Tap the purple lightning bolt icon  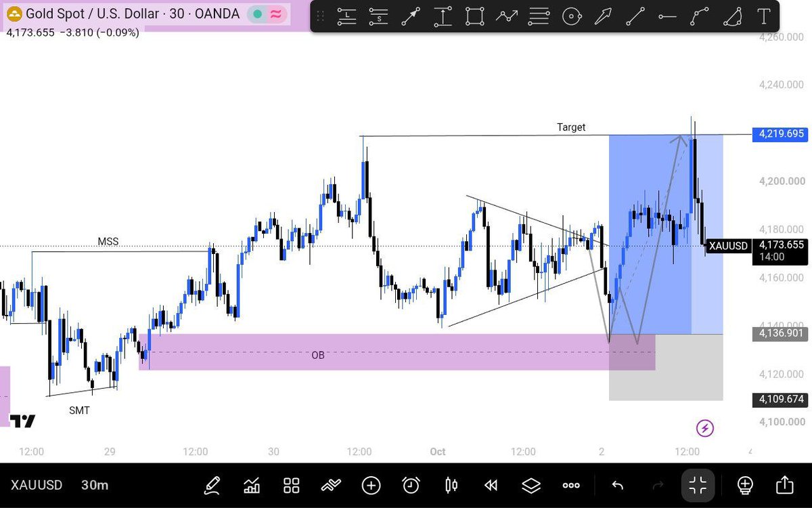point(705,428)
